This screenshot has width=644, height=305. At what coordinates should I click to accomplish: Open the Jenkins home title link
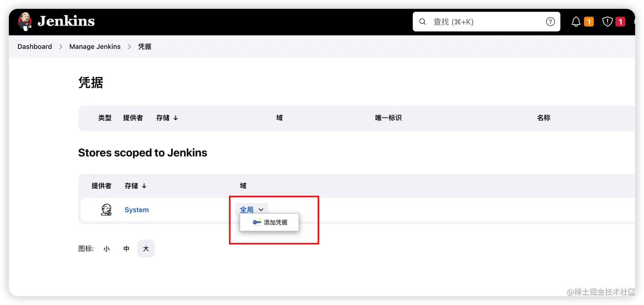pos(66,21)
